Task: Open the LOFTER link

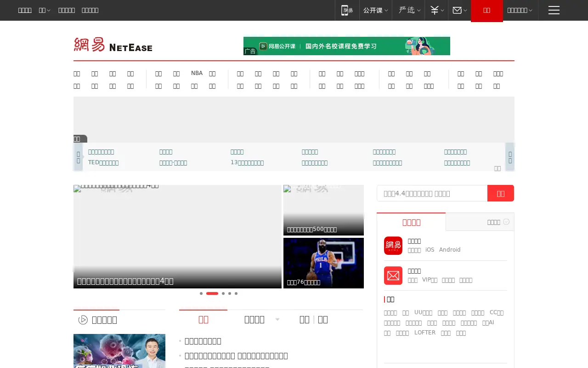Action: (x=425, y=333)
